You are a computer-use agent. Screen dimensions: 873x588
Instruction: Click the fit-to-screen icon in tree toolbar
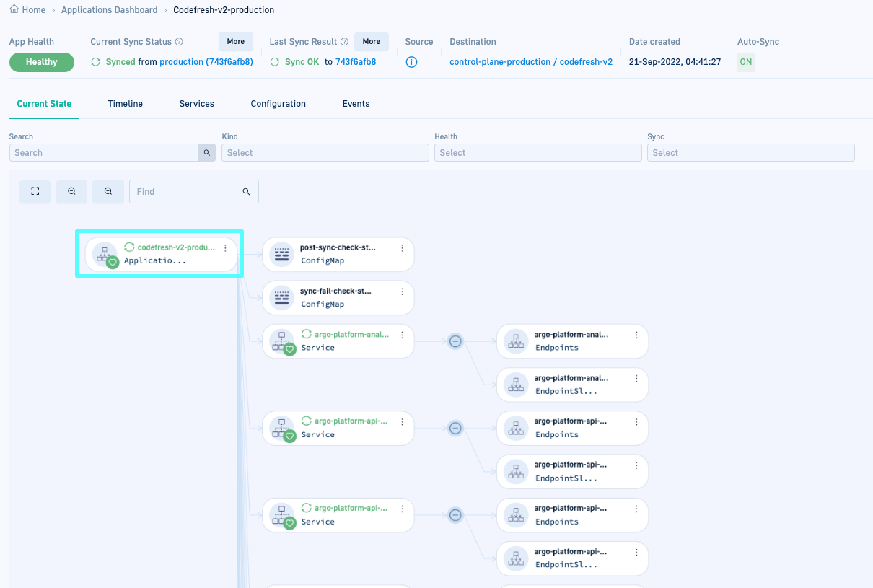(35, 191)
